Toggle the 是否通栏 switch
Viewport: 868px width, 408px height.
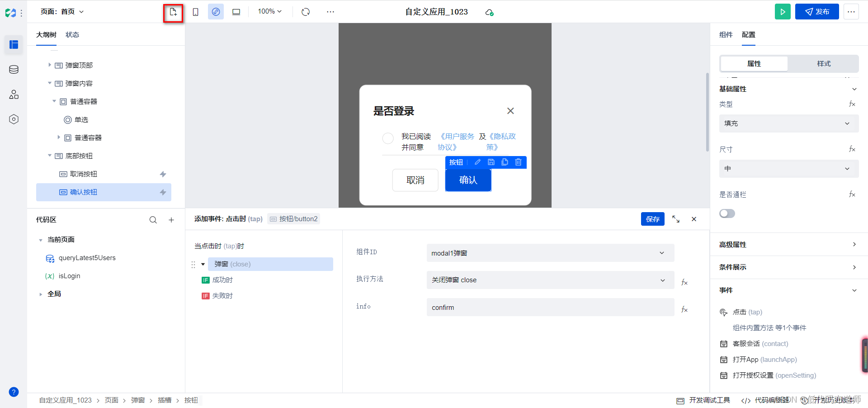point(727,213)
